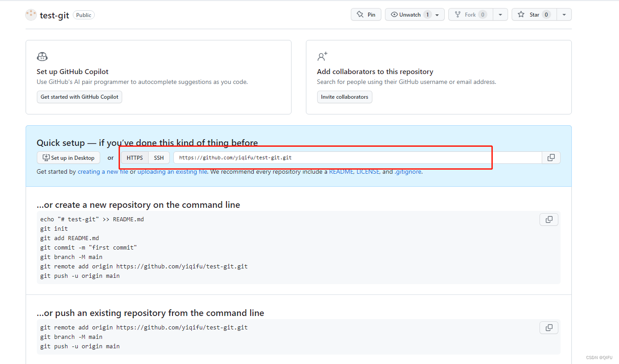619x364 pixels.
Task: Follow the README link
Action: (x=341, y=171)
